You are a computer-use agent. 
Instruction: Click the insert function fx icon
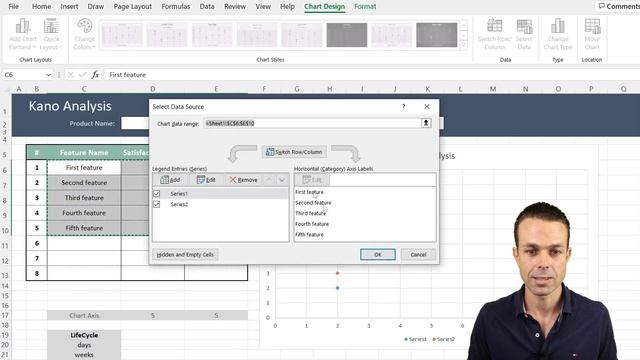(x=95, y=75)
